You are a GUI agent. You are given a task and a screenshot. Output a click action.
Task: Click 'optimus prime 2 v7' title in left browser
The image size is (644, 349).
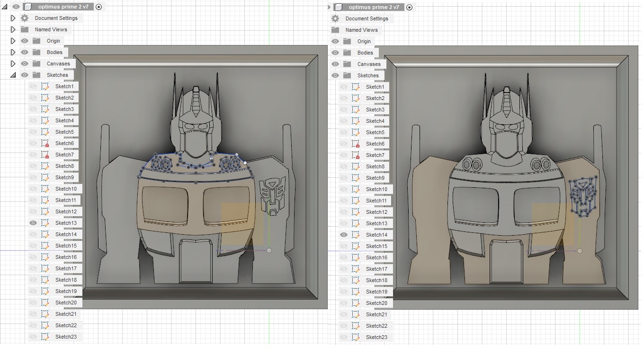click(x=63, y=7)
